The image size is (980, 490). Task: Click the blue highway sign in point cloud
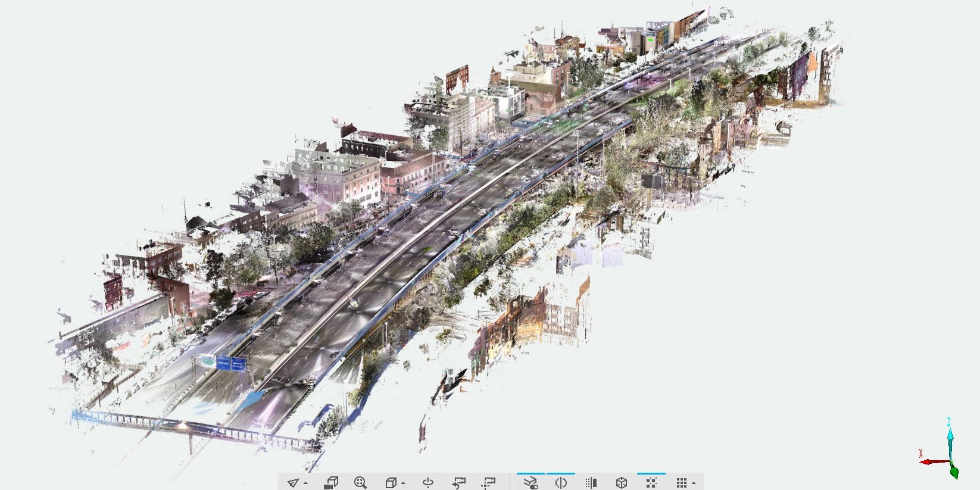click(x=224, y=364)
